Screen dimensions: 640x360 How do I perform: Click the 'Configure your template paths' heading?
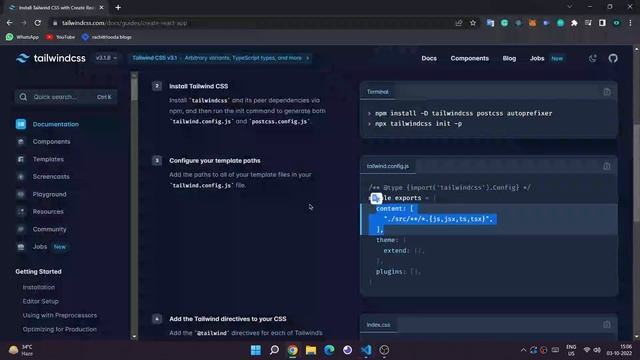tap(215, 160)
